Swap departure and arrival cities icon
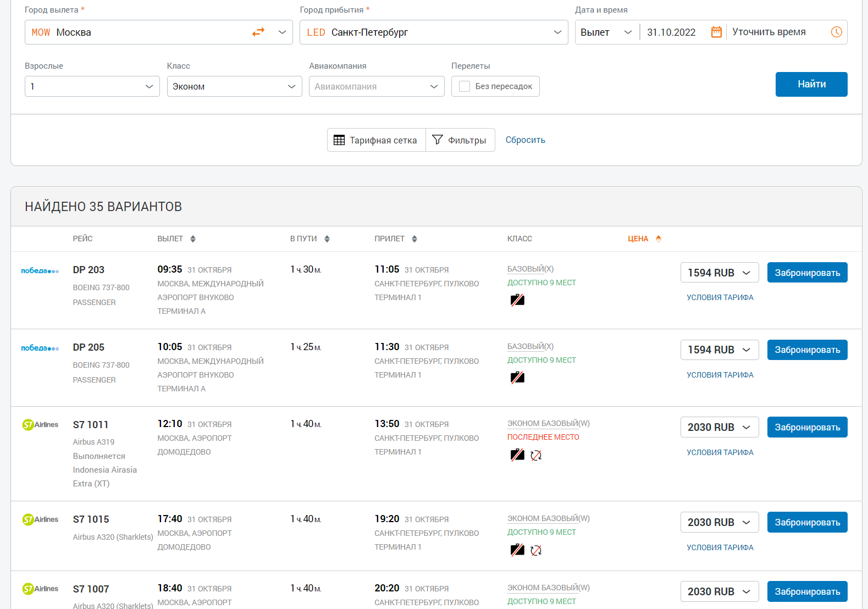Screen dimensions: 868x609 (258, 32)
